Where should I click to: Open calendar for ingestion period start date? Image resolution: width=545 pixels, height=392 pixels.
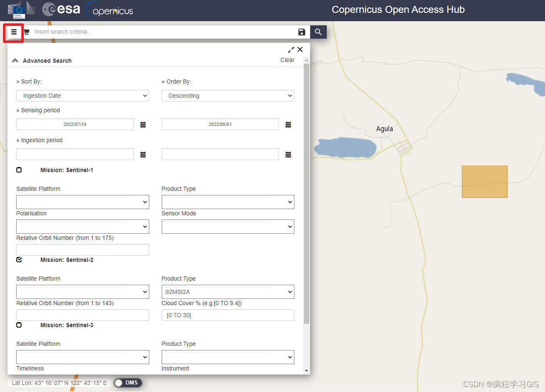pyautogui.click(x=143, y=155)
